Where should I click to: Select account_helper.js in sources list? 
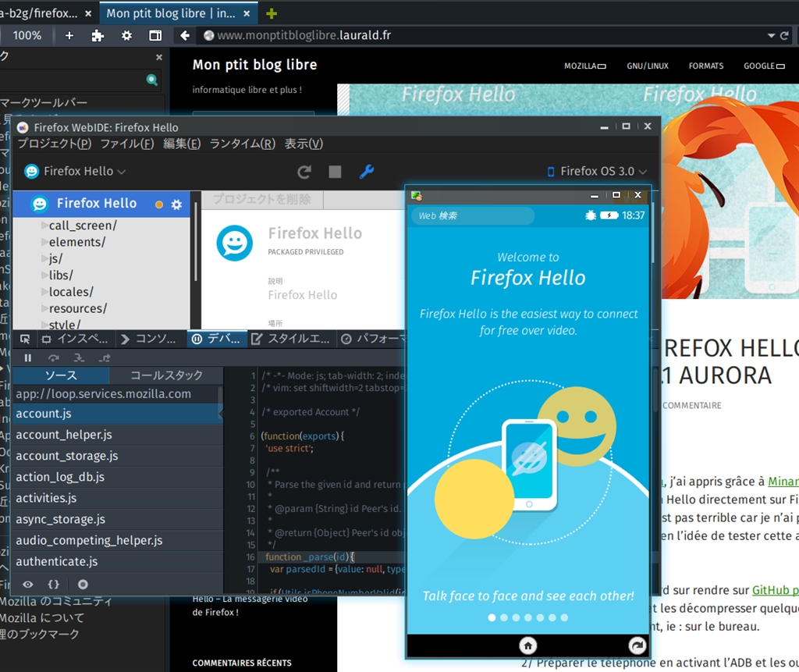(x=118, y=435)
